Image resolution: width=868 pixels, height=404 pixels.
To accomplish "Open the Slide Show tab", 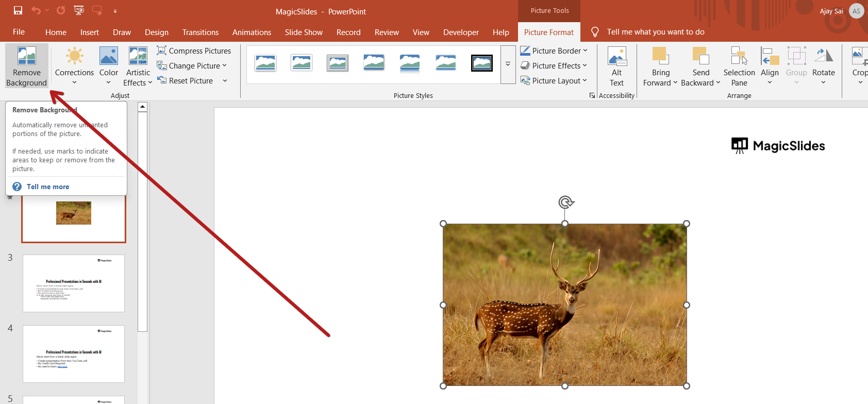I will coord(304,32).
